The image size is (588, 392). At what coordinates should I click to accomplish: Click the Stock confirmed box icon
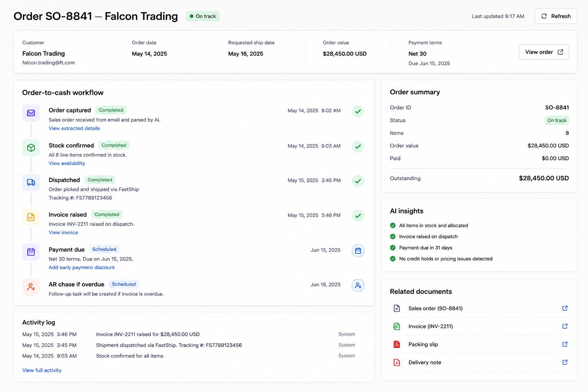tap(31, 148)
